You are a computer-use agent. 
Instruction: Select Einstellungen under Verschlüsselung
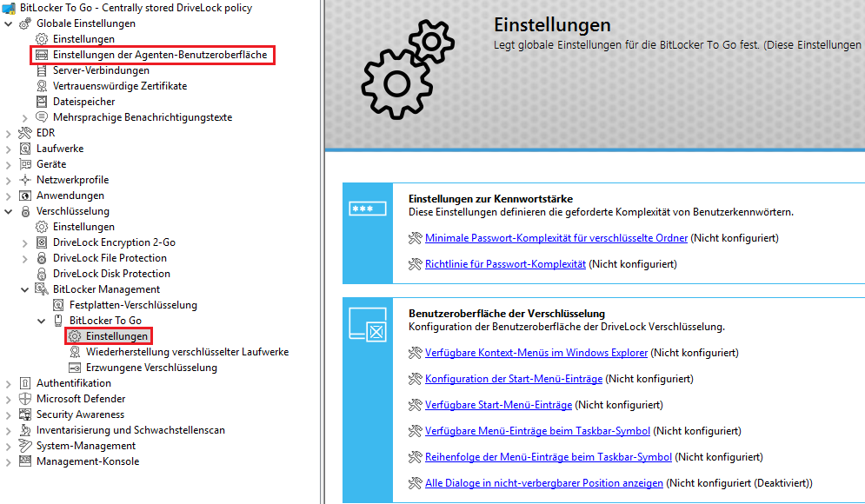[83, 227]
